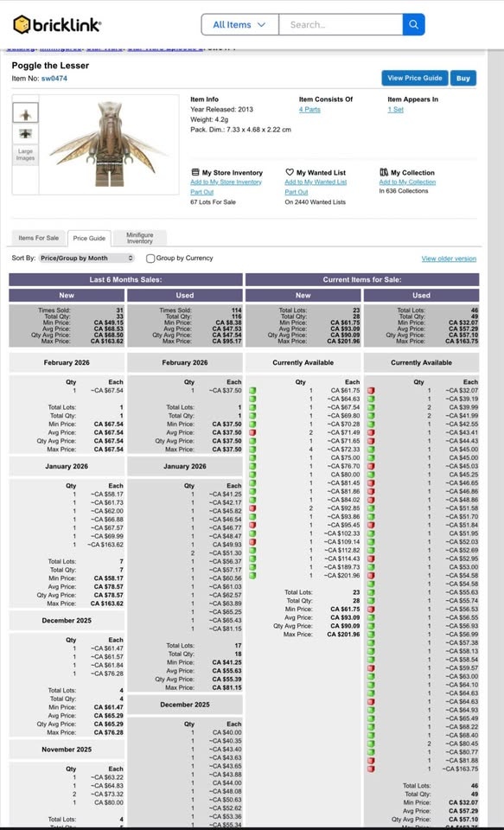Click red cube beside Used ~CA $43.41 listing
Viewport: 504px width, 830px height.
point(371,432)
